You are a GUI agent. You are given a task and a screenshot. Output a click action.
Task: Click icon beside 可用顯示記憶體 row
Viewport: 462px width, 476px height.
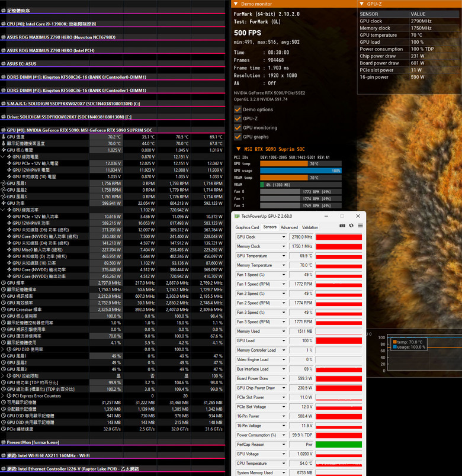[x=4, y=403]
